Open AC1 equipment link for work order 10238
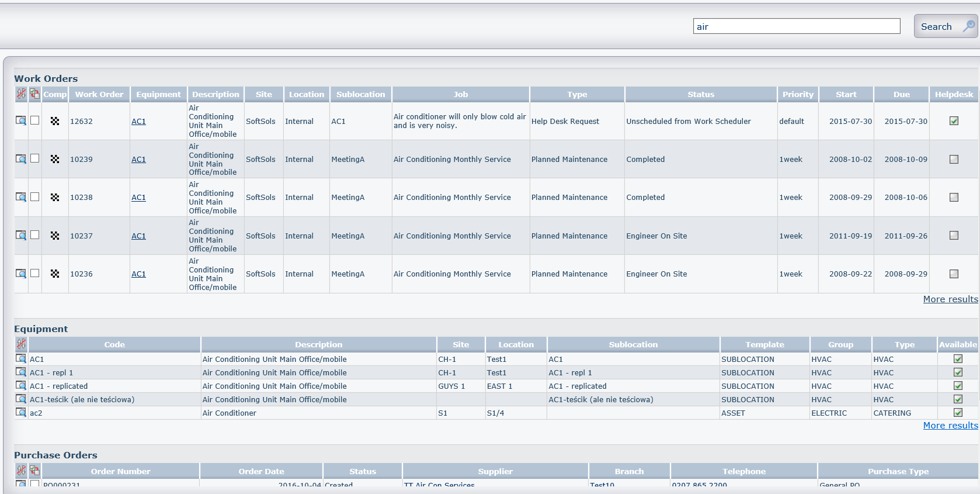 click(x=138, y=198)
